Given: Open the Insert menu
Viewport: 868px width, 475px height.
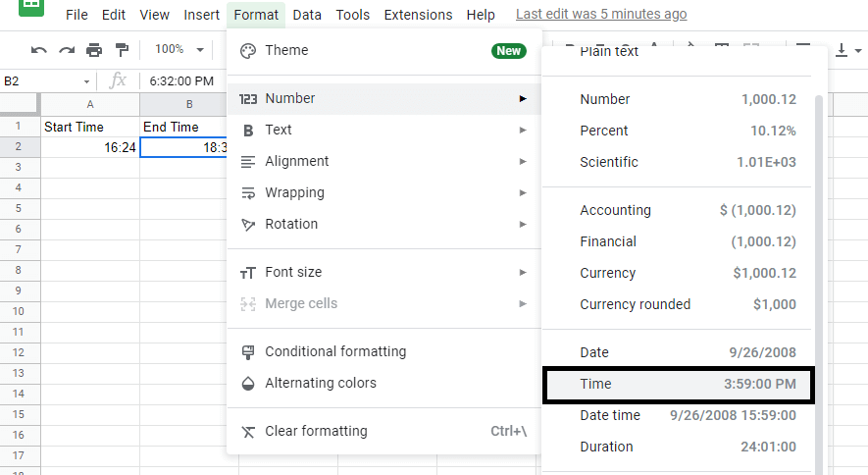Looking at the screenshot, I should (201, 15).
